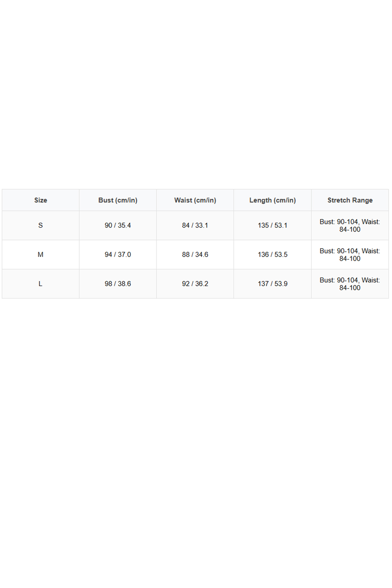The width and height of the screenshot is (392, 588).
Task: Click the stretch range cell in row M
Action: pyautogui.click(x=350, y=255)
